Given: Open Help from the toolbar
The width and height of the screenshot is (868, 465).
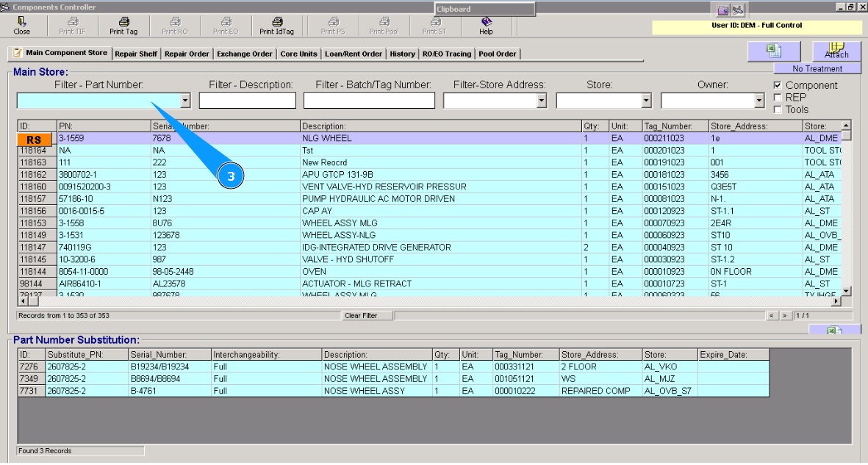Looking at the screenshot, I should (486, 22).
